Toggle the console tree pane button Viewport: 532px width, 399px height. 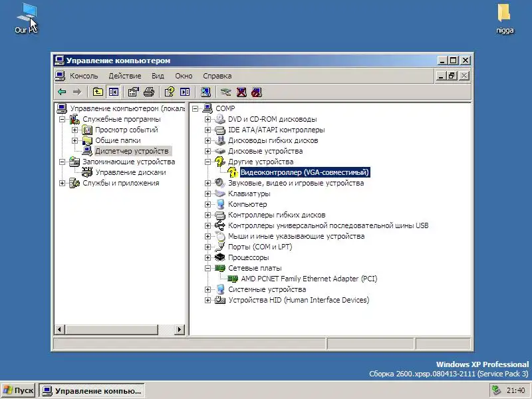(113, 92)
